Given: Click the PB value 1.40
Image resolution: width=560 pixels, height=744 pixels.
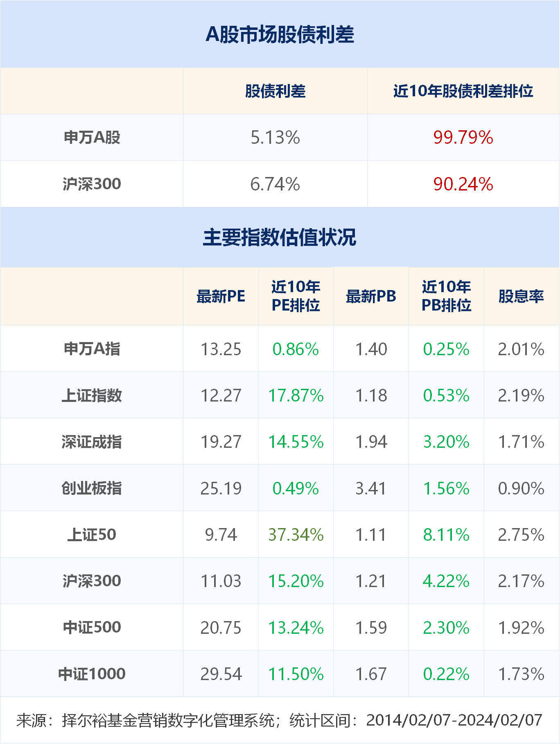Looking at the screenshot, I should pyautogui.click(x=371, y=349).
